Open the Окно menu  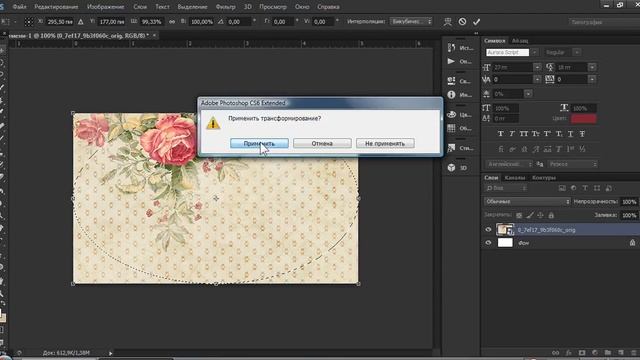[x=302, y=7]
